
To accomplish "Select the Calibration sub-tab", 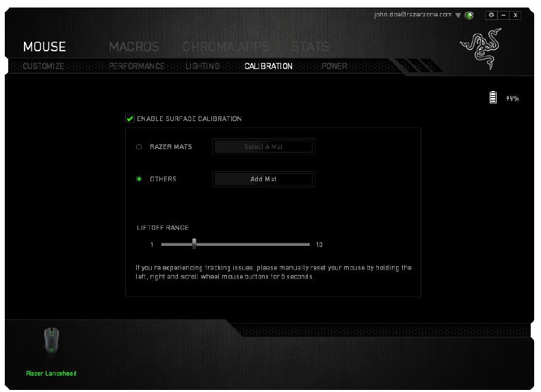I will [268, 66].
